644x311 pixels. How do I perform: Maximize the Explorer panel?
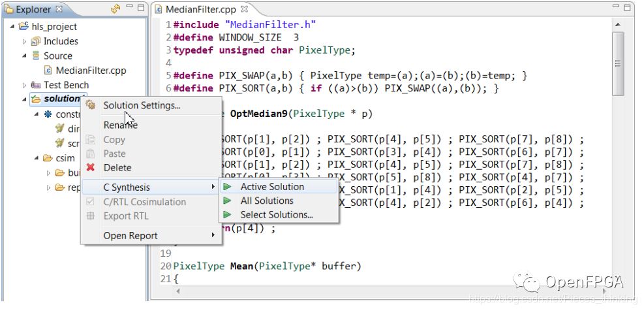[140, 7]
